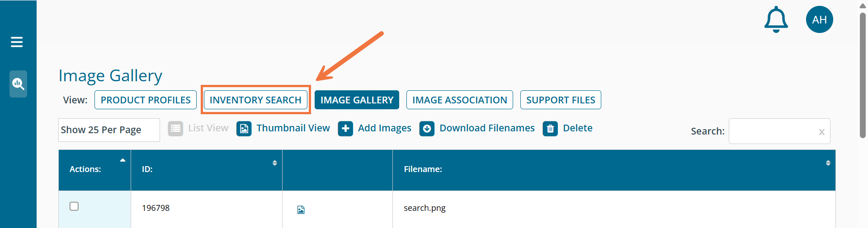
Task: Open the AH user avatar menu
Action: (819, 19)
